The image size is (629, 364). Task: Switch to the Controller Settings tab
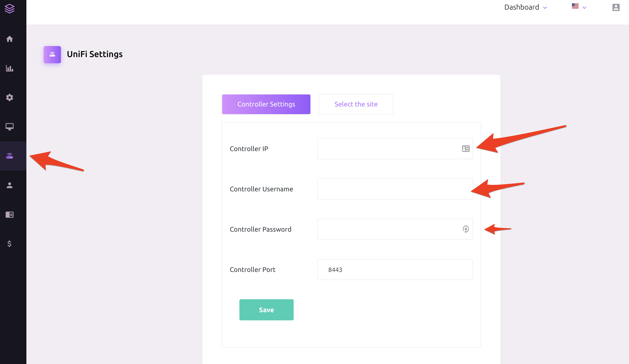tap(266, 104)
